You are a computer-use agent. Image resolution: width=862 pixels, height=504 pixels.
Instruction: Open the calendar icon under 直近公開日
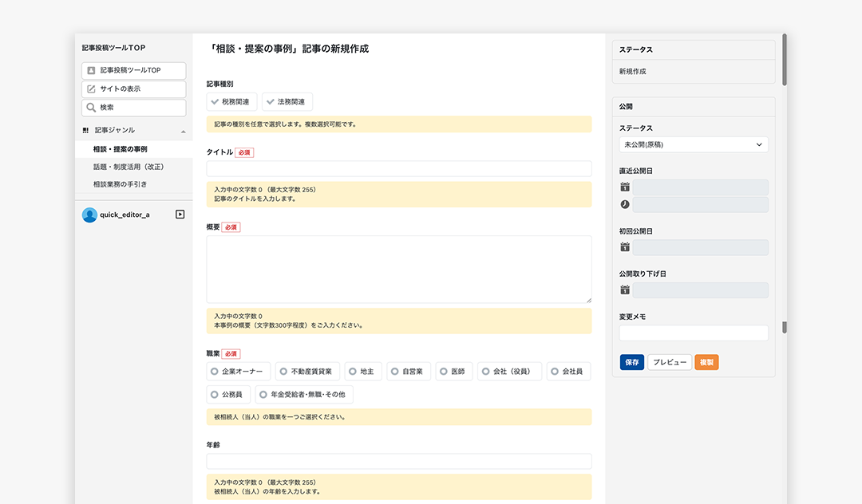coord(623,186)
